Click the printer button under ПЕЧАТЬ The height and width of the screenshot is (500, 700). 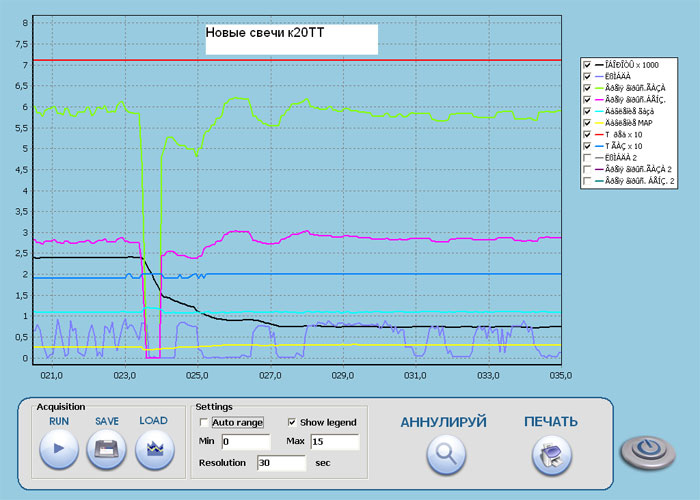[x=552, y=454]
